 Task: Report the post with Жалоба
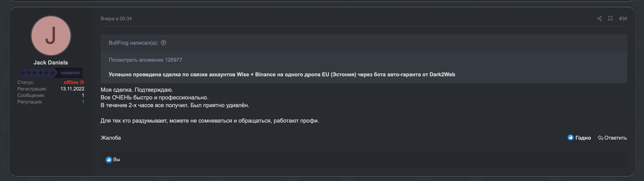coord(111,138)
